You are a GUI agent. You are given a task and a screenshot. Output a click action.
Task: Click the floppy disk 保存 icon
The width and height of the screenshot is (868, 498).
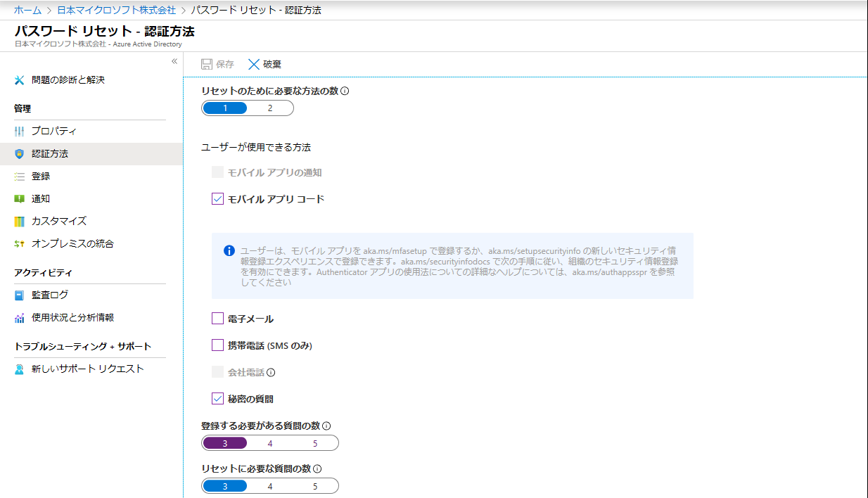207,64
